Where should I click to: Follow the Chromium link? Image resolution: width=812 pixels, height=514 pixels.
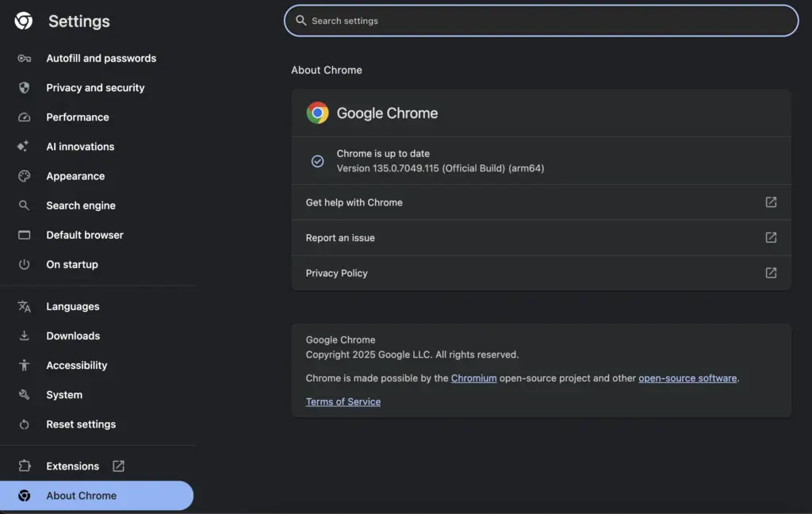[x=473, y=378]
